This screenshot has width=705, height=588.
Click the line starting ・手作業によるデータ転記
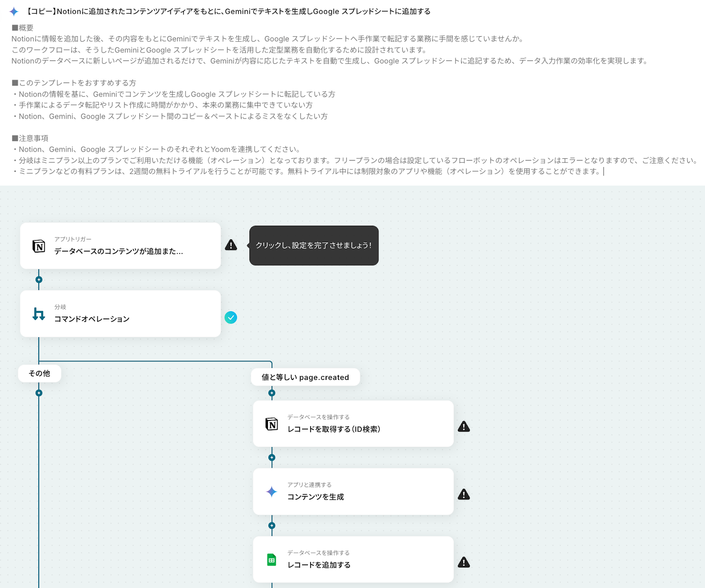pos(162,105)
